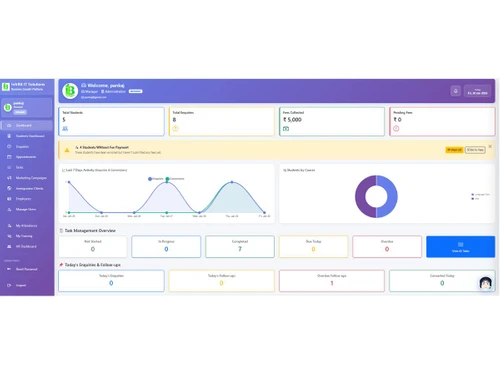Click the Immigration Clients globe icon
The width and height of the screenshot is (500, 375).
9,188
